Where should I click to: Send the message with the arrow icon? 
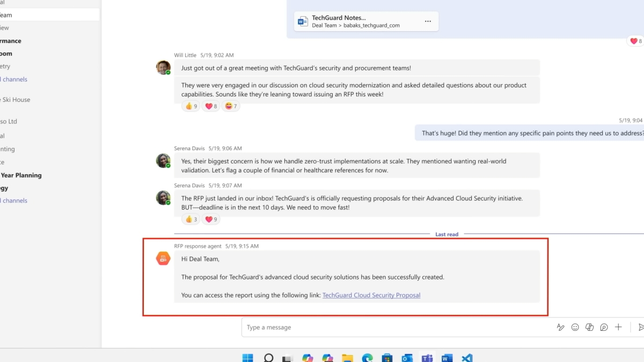point(641,327)
